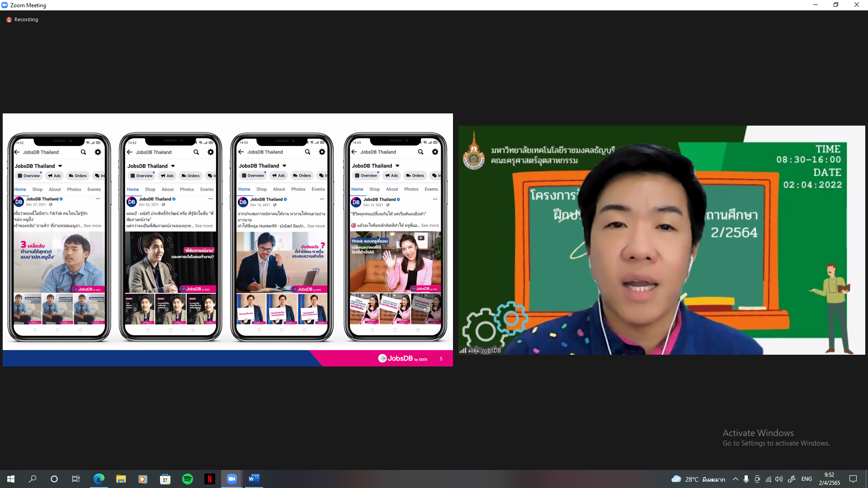The height and width of the screenshot is (488, 868).
Task: Tap Orders on Dec 16 post phone
Action: (302, 175)
